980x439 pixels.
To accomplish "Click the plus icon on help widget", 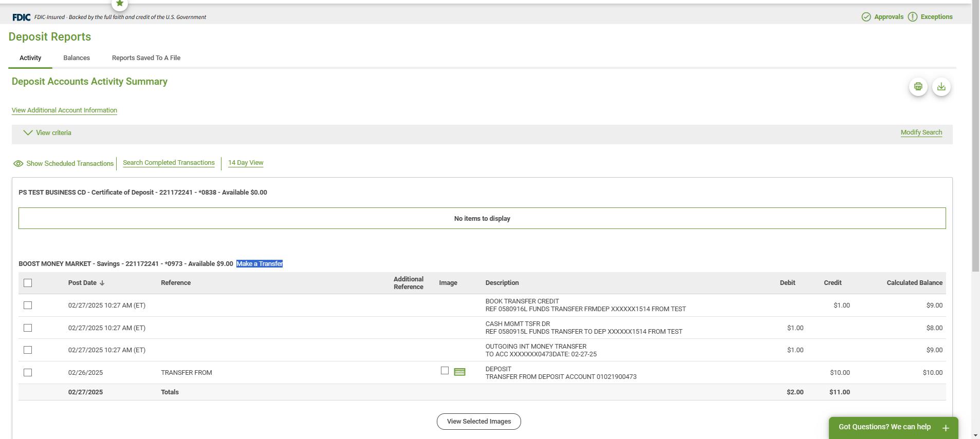I will click(x=945, y=428).
